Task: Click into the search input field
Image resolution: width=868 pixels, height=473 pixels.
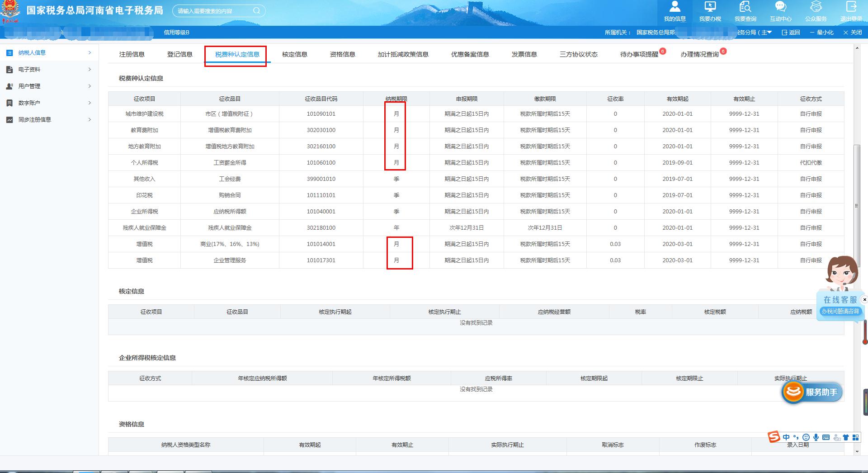Action: (x=212, y=11)
